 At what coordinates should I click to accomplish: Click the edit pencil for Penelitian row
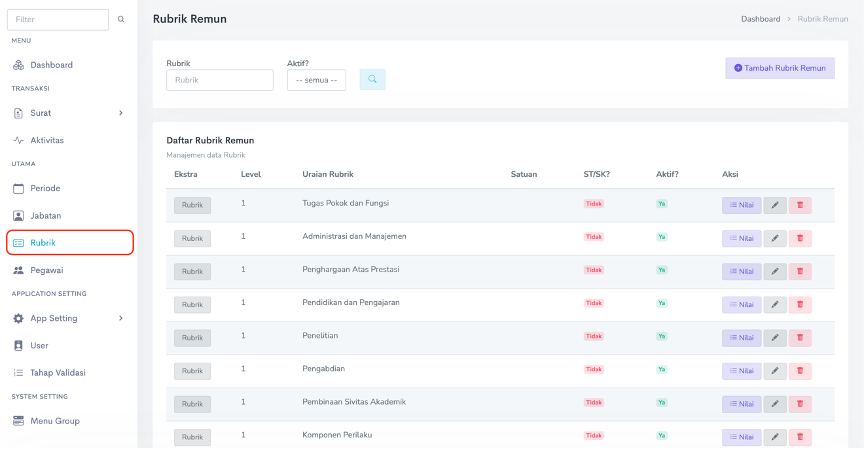pos(775,338)
